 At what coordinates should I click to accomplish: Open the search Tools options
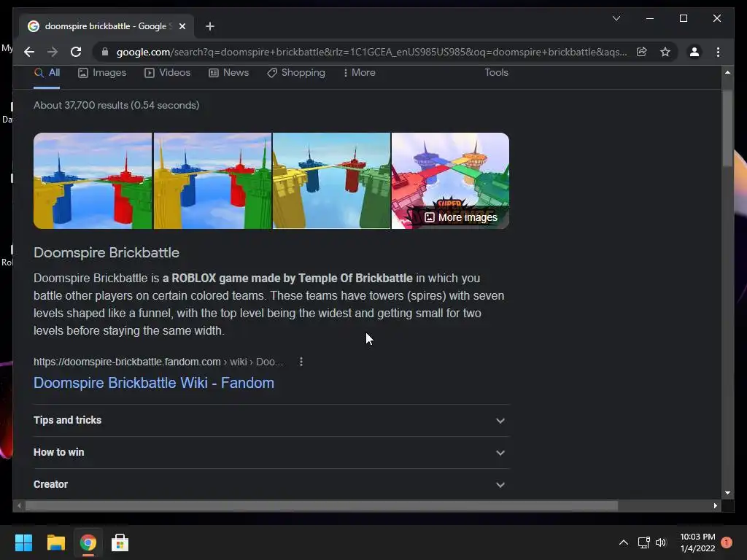[x=496, y=73]
